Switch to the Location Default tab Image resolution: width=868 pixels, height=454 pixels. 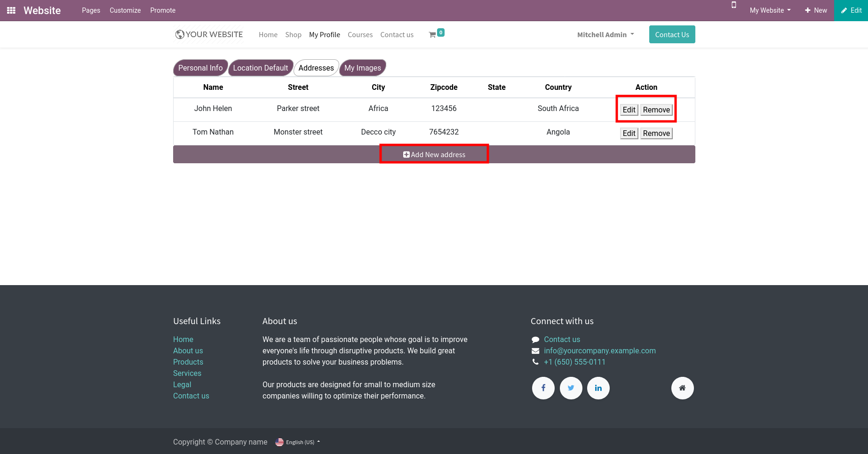point(261,68)
